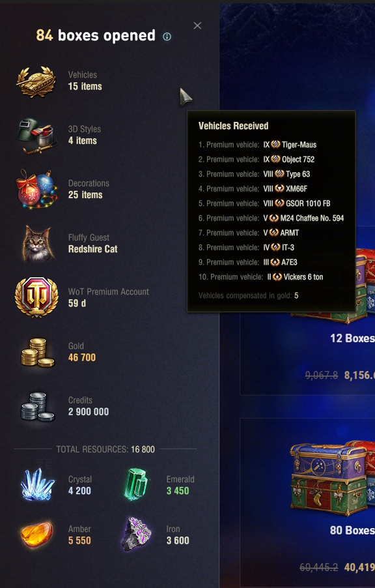Screen dimensions: 375x588
Task: Click the orange Amber resource icon
Action: (x=36, y=535)
